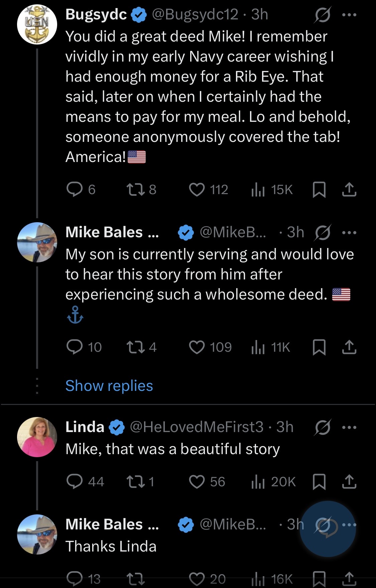Bookmark Bugsydc's tweet
This screenshot has width=376, height=588.
319,190
